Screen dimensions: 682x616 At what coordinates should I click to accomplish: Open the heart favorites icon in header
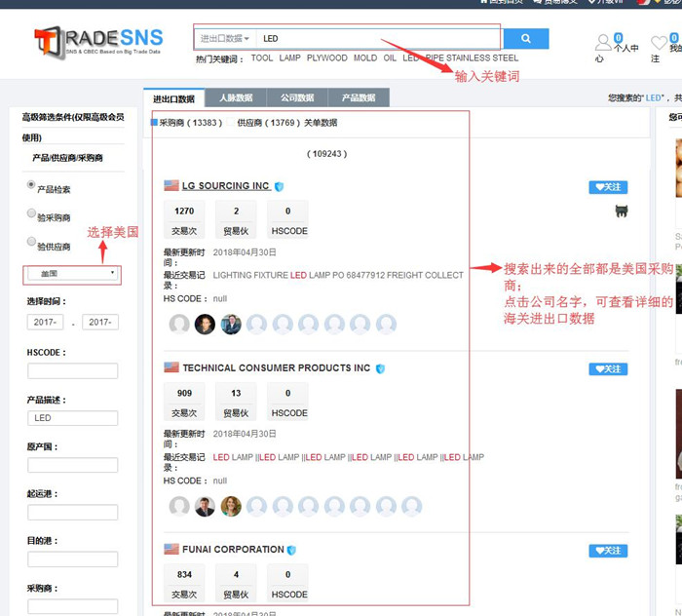[659, 43]
